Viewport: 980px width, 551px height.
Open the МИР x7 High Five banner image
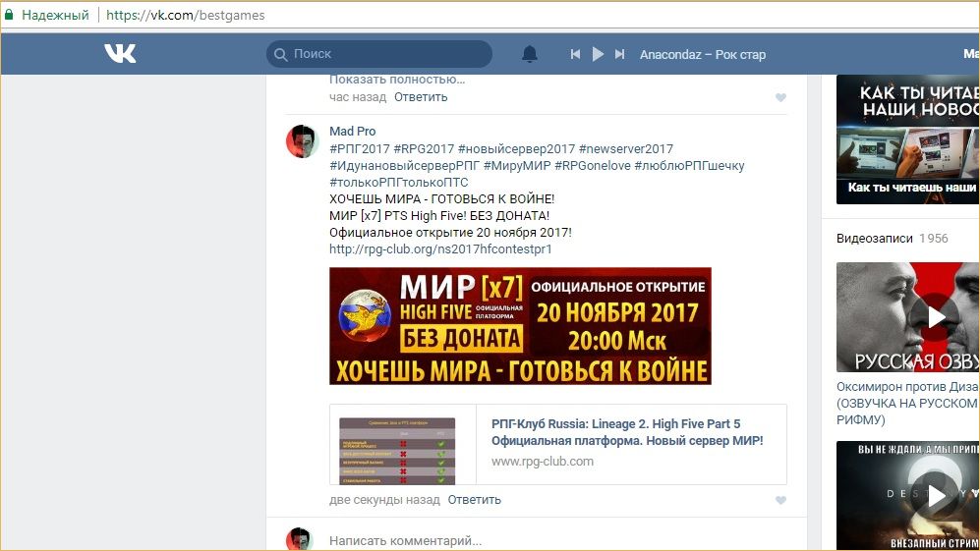(520, 326)
